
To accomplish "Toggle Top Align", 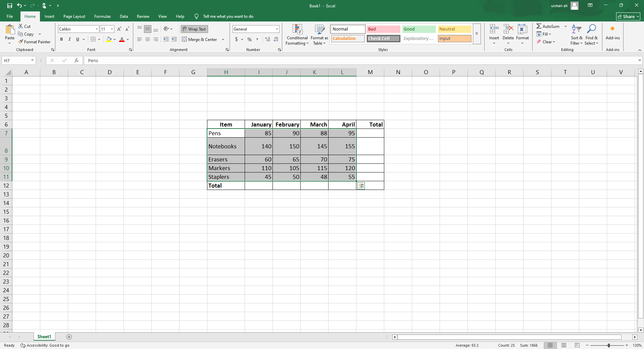I will [140, 29].
